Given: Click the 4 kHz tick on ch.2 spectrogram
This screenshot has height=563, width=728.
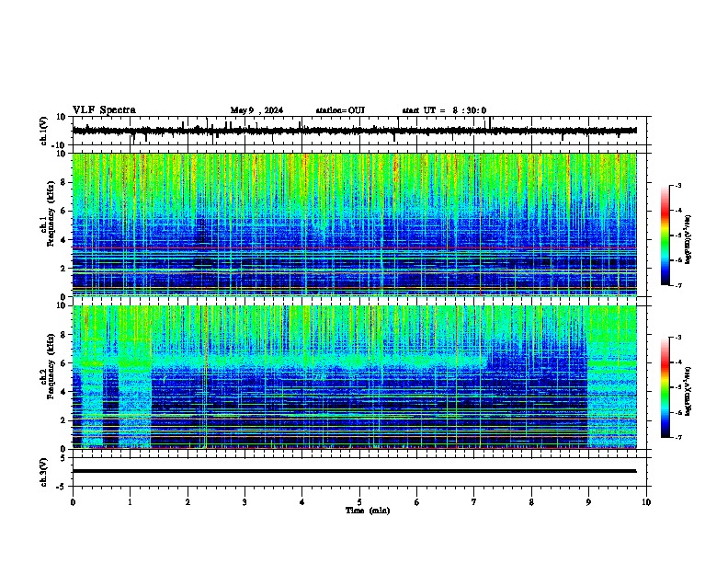Looking at the screenshot, I should coord(63,392).
